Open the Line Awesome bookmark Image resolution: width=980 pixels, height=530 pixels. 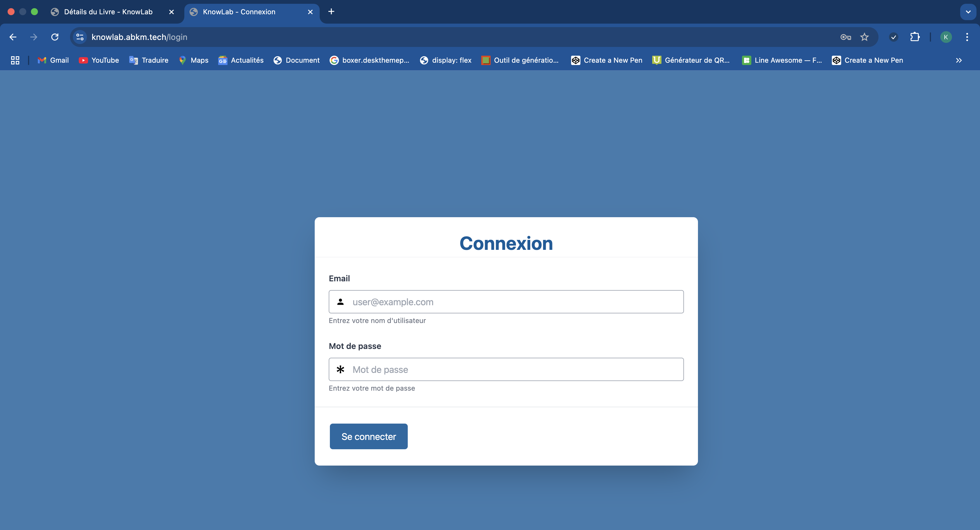point(782,60)
